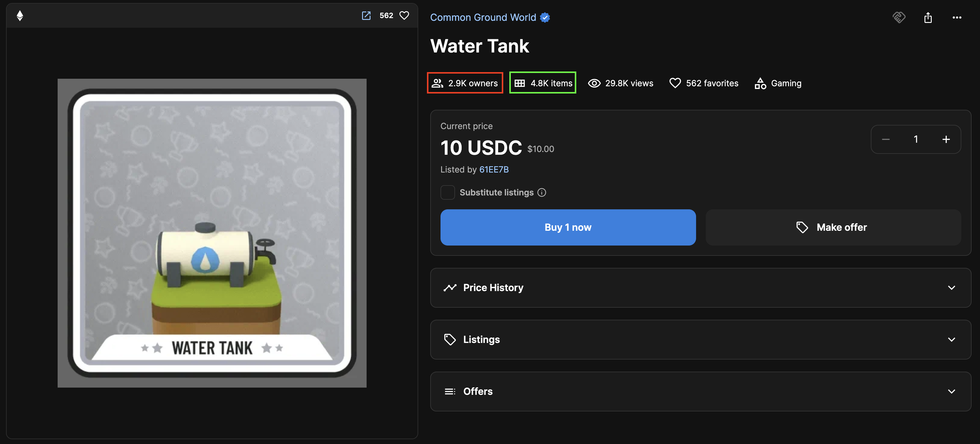
Task: Click the listed by 61EE7B link
Action: tap(494, 169)
